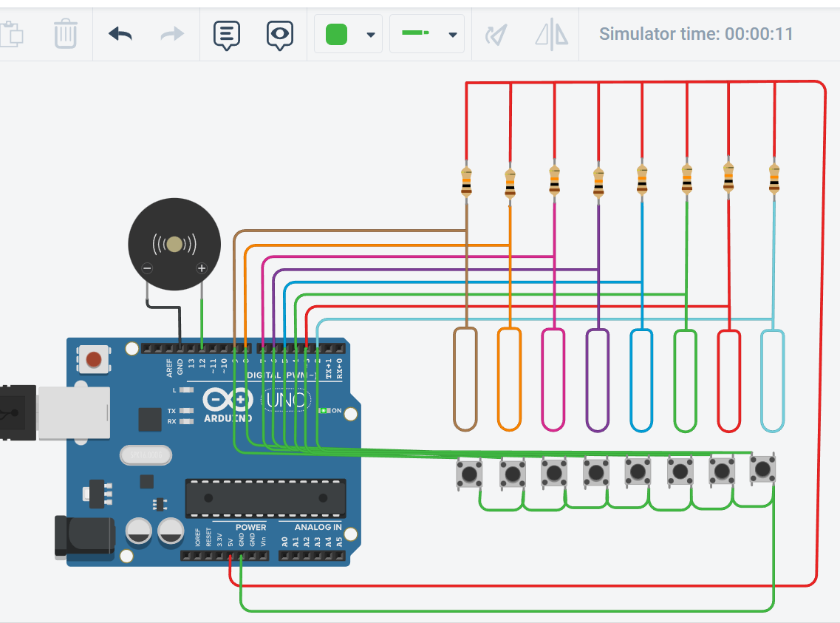The image size is (840, 623).
Task: Select the piezo buzzer
Action: pyautogui.click(x=174, y=244)
